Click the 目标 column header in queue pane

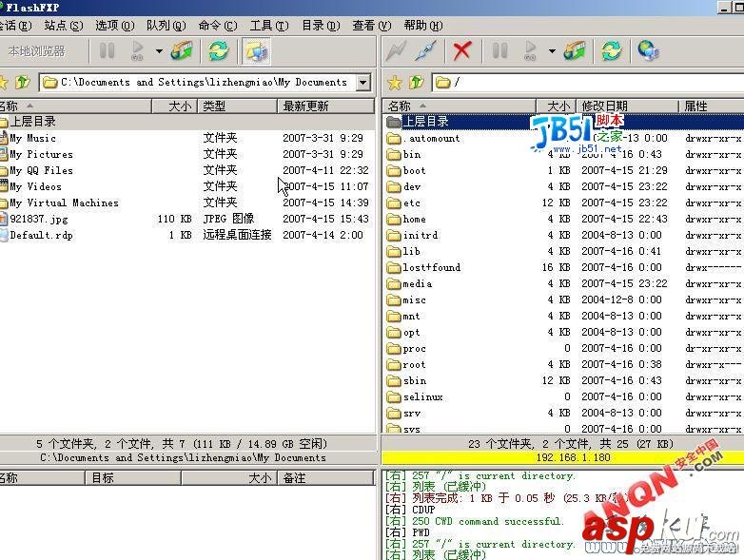133,477
